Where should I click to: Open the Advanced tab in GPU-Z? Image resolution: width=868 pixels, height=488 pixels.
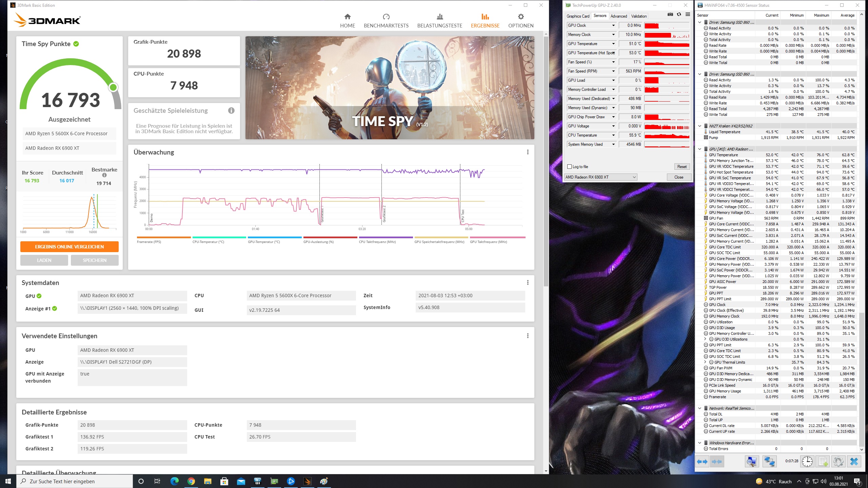pos(618,16)
